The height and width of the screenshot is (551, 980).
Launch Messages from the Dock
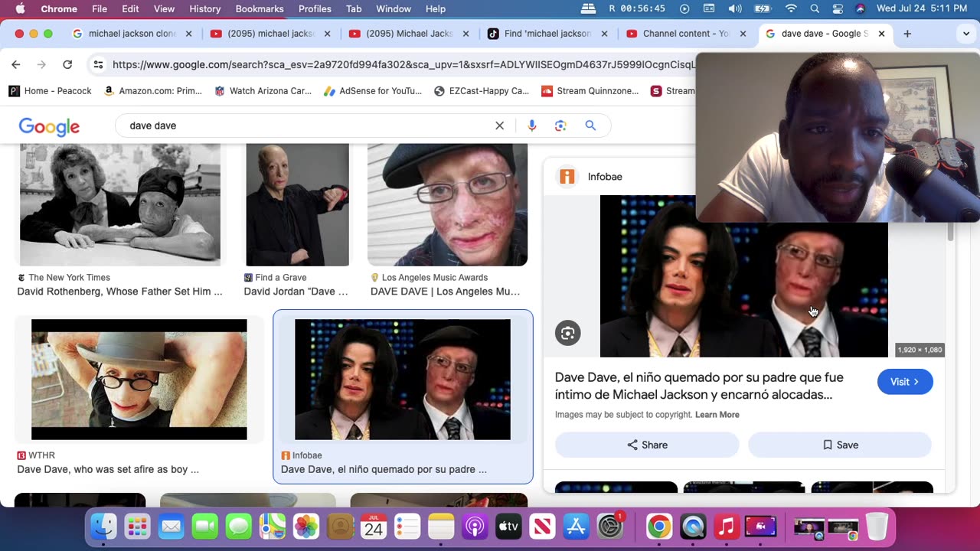pyautogui.click(x=238, y=527)
